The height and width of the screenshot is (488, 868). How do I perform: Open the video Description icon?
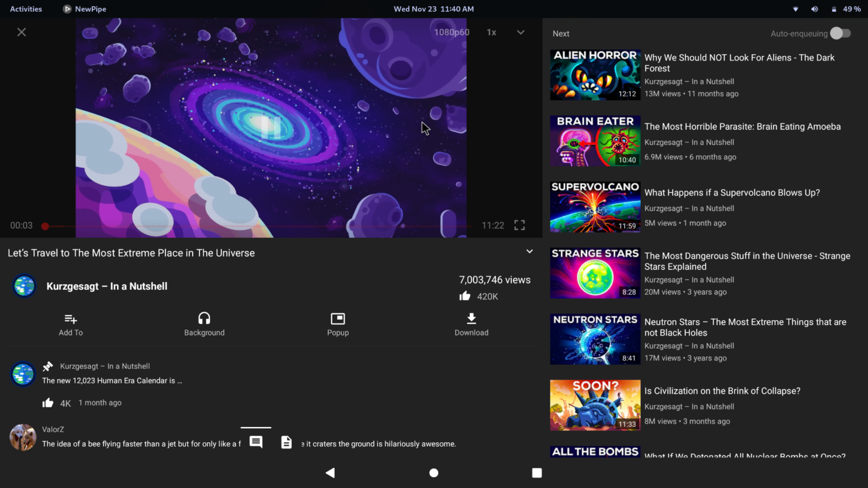tap(287, 442)
